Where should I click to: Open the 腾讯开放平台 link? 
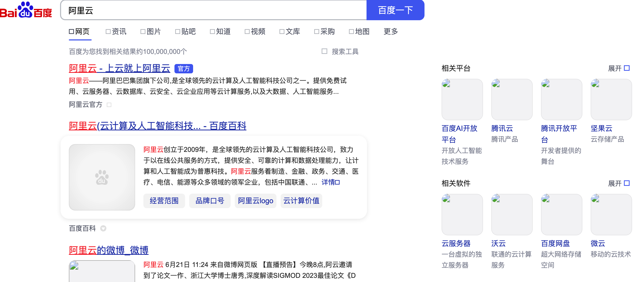pyautogui.click(x=559, y=134)
